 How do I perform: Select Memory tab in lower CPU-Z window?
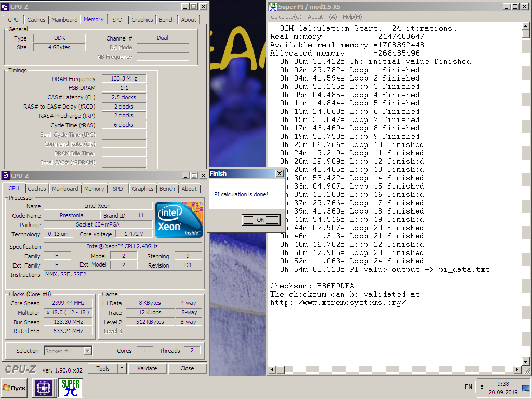[x=94, y=189]
